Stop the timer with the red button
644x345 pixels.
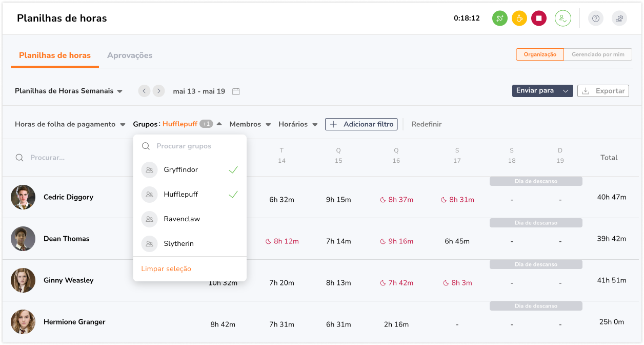point(538,18)
